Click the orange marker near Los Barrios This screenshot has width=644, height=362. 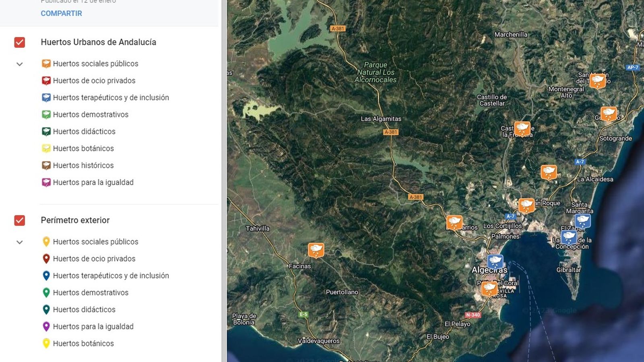pos(454,222)
